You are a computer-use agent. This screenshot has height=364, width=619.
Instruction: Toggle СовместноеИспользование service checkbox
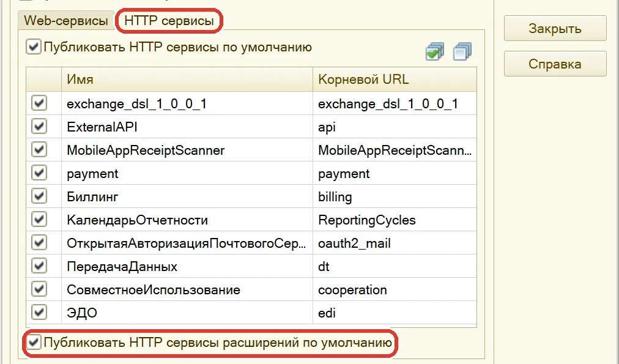[39, 289]
